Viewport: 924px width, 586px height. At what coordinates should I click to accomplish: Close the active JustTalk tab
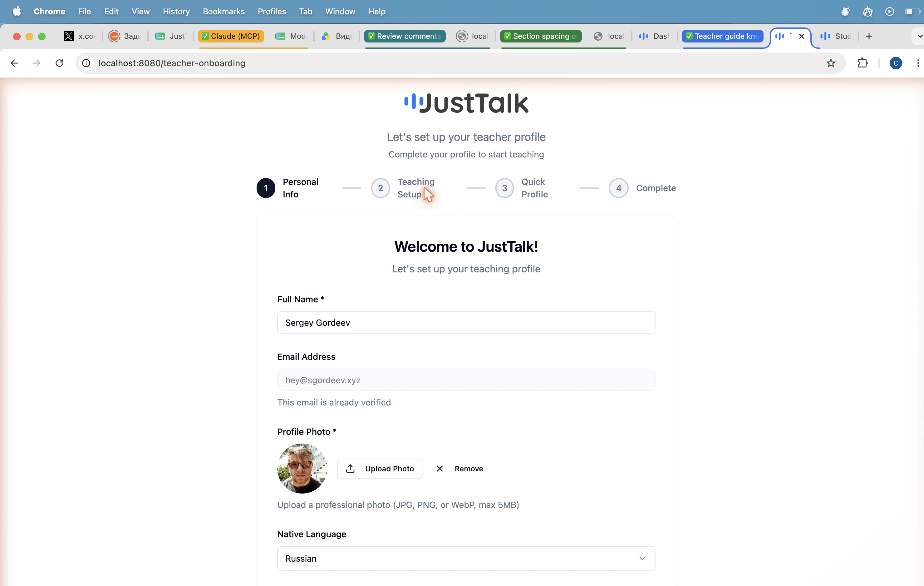click(802, 36)
